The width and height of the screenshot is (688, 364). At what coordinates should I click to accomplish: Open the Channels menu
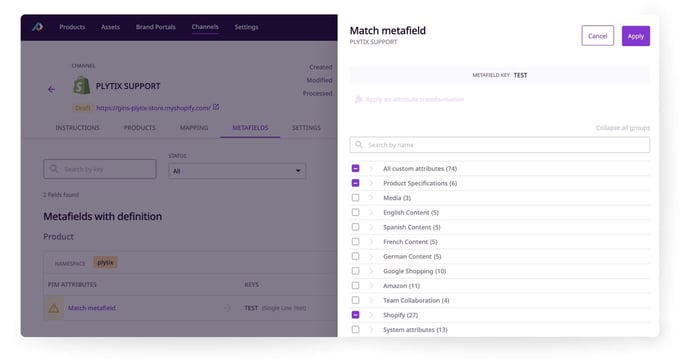tap(205, 27)
